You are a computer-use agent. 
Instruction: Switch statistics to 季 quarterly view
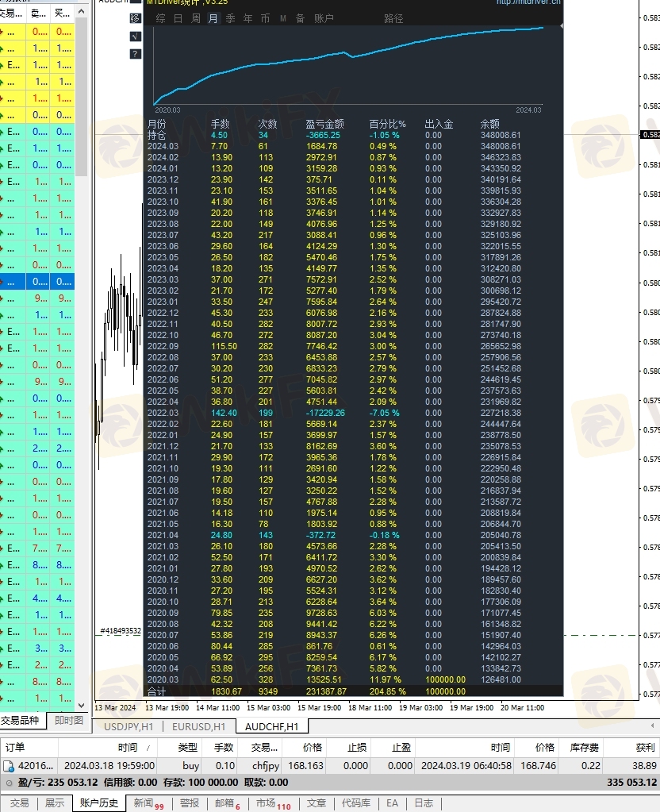(x=230, y=18)
